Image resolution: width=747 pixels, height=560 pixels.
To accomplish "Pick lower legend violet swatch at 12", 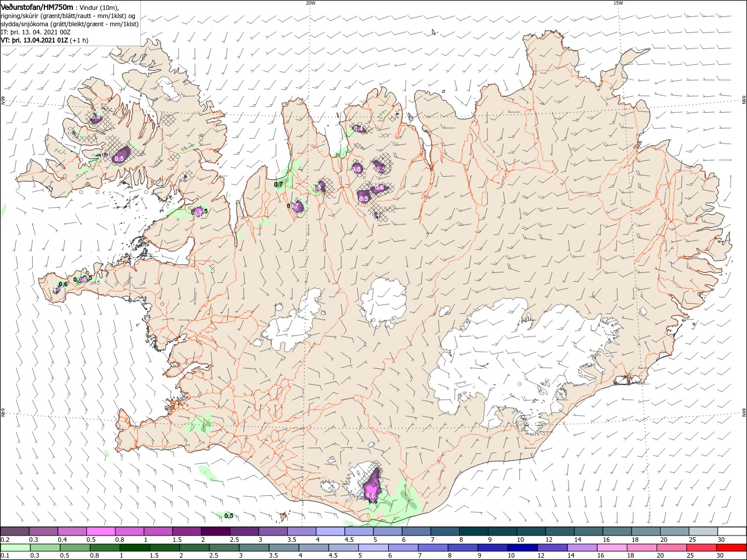I will tap(551, 548).
